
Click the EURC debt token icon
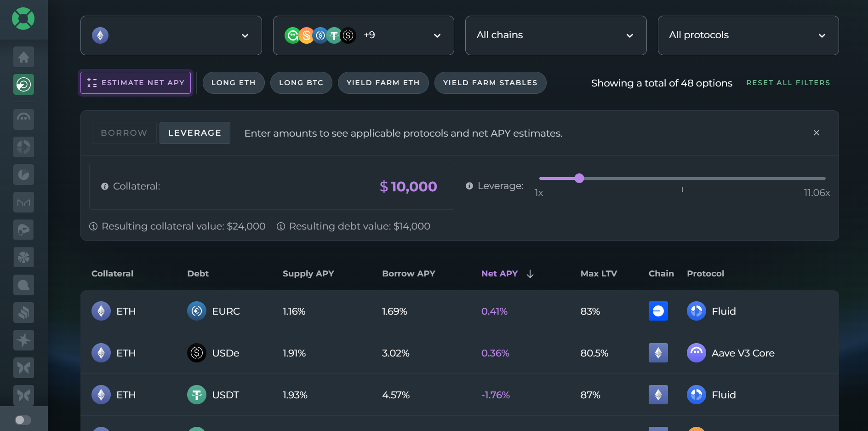pyautogui.click(x=197, y=311)
